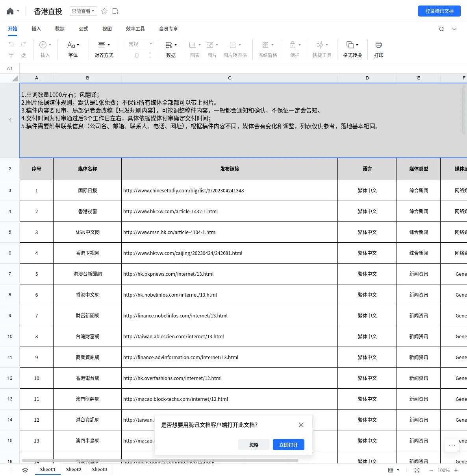467x476 pixels.
Task: Click the horizontal scrollbar
Action: click(x=160, y=460)
